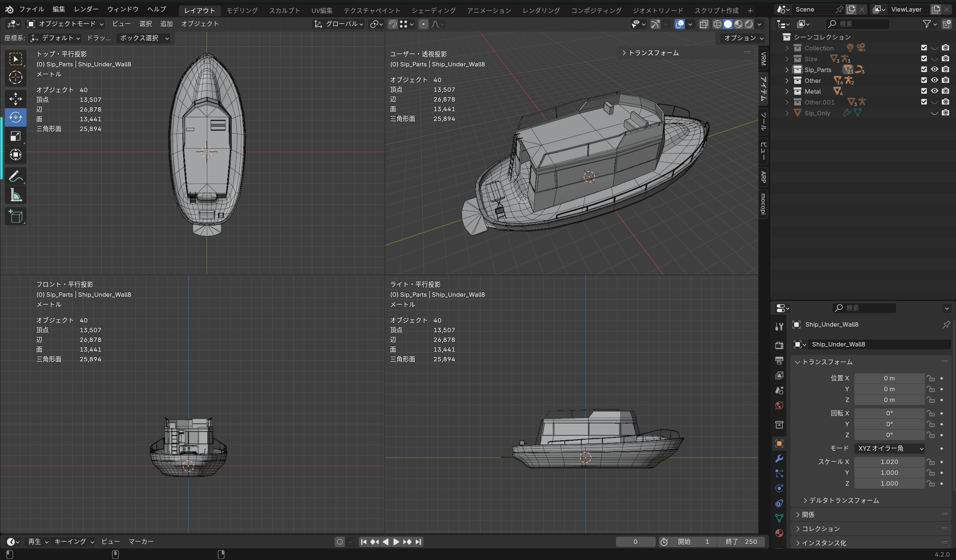
Task: Select the Scale tool
Action: tap(16, 136)
